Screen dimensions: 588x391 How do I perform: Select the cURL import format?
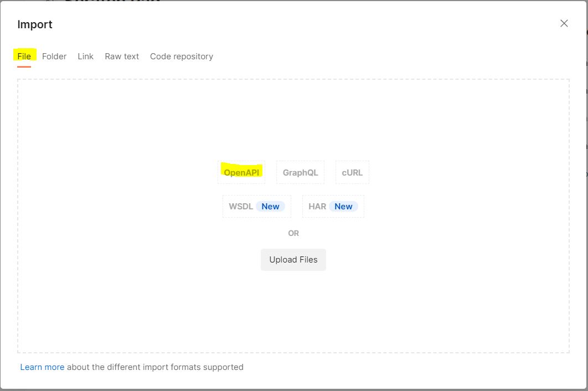(352, 172)
